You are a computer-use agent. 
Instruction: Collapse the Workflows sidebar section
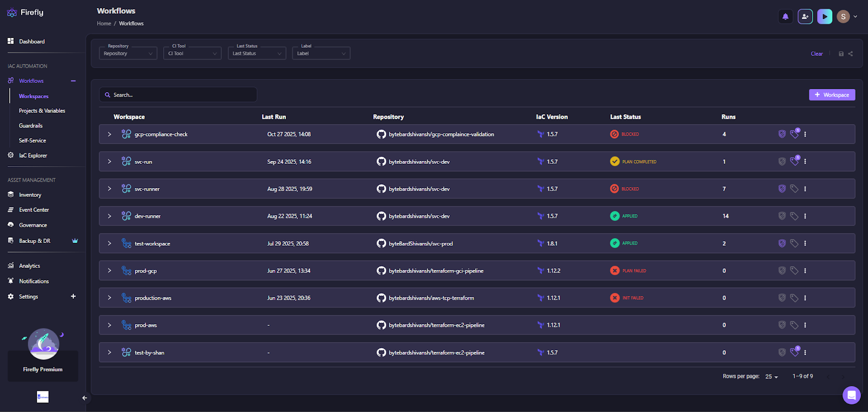(73, 81)
